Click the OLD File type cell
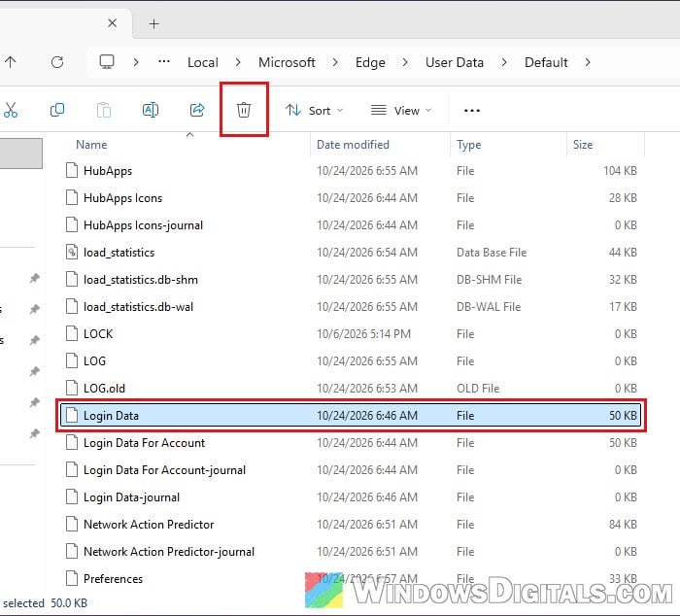The width and height of the screenshot is (680, 616). pos(478,389)
